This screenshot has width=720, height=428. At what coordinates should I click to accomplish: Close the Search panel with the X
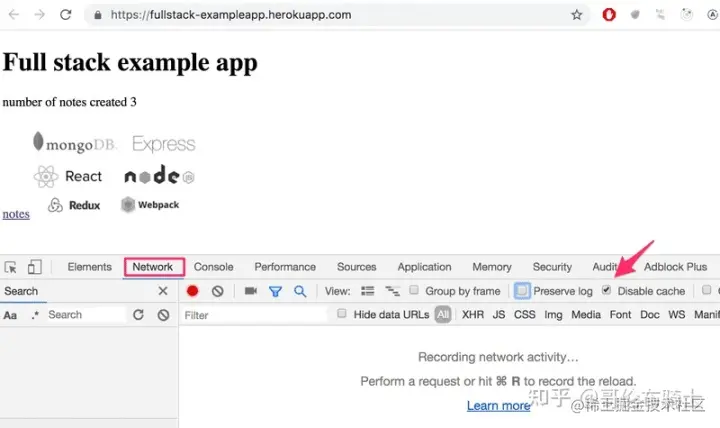tap(163, 291)
